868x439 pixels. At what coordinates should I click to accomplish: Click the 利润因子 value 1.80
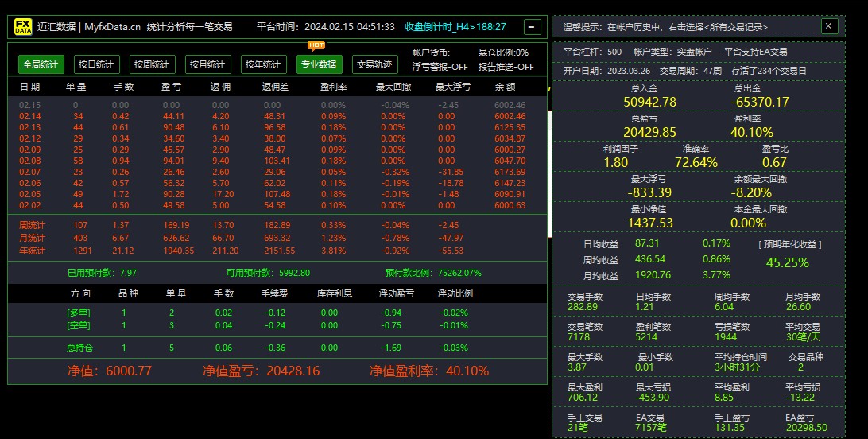tap(615, 163)
